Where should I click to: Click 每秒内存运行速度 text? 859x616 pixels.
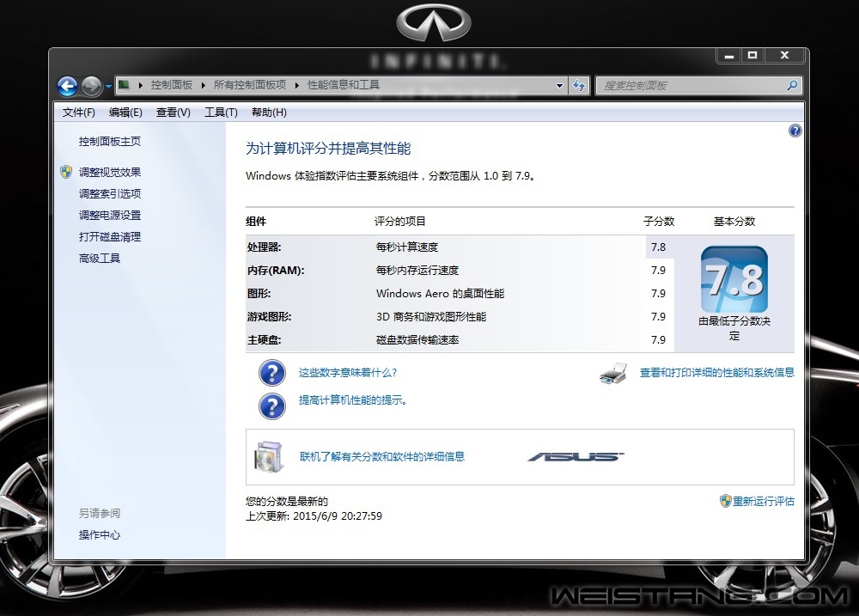417,270
